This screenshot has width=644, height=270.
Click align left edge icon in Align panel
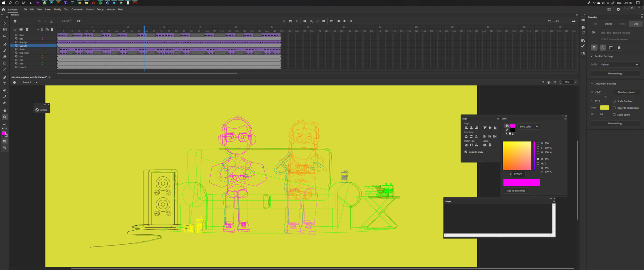466,128
